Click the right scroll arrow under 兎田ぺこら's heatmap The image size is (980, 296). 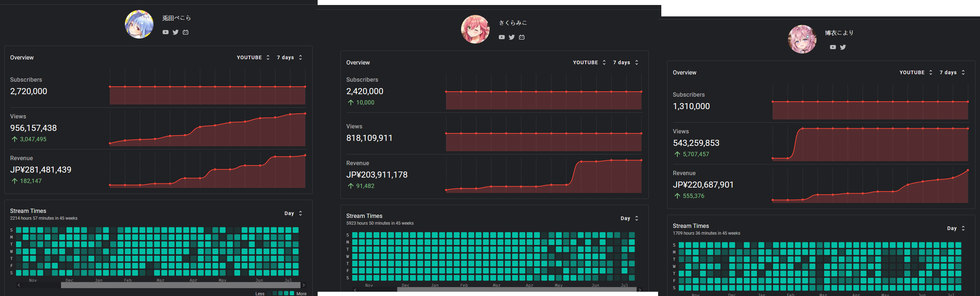click(304, 285)
